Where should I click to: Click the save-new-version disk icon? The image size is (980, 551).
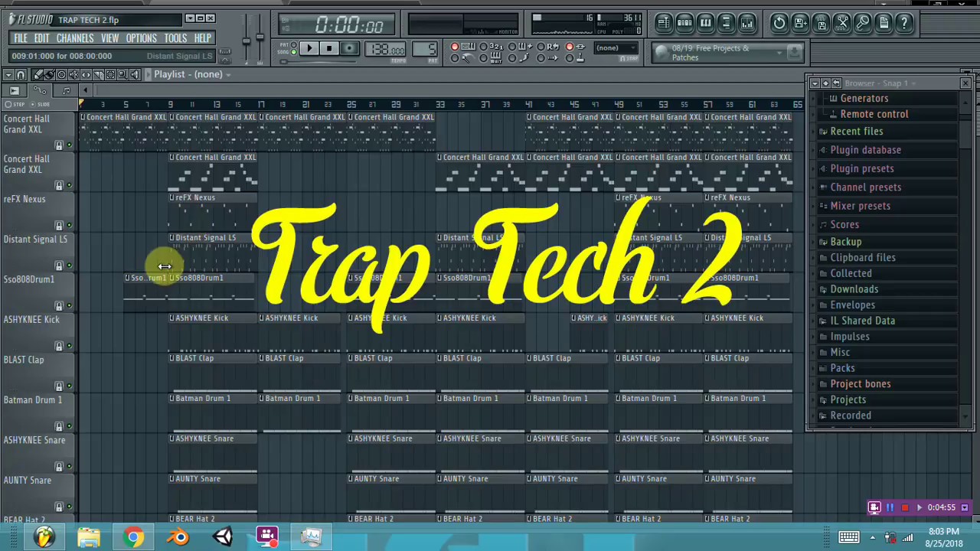800,23
